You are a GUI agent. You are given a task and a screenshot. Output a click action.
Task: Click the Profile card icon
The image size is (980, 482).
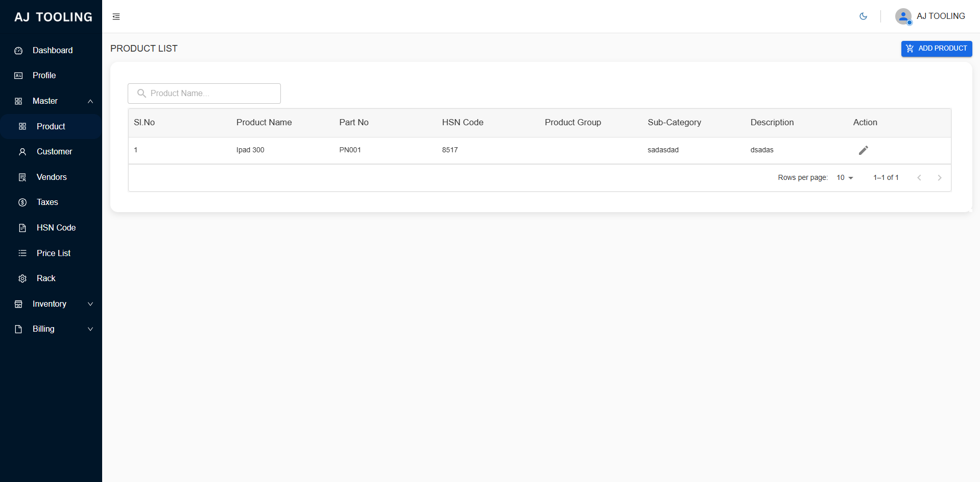18,76
